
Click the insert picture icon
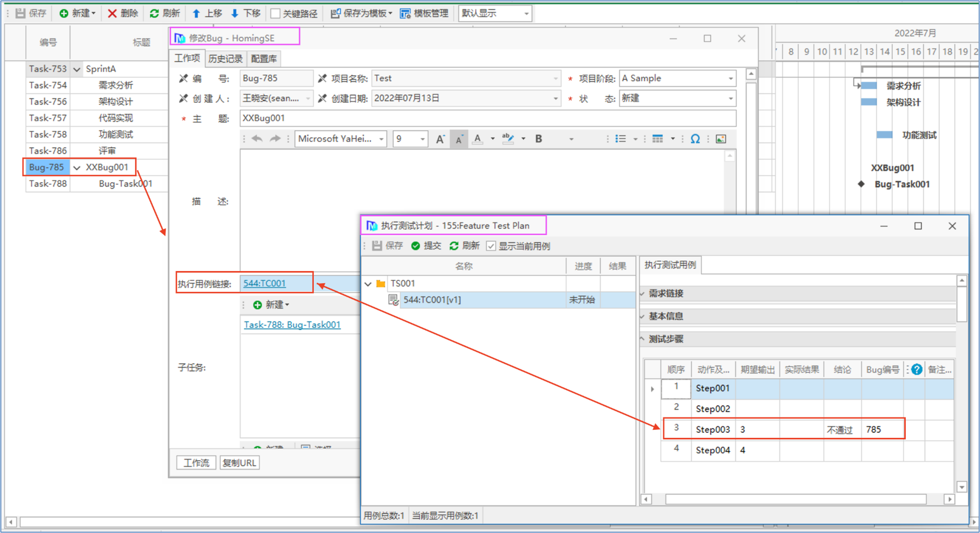(x=721, y=139)
